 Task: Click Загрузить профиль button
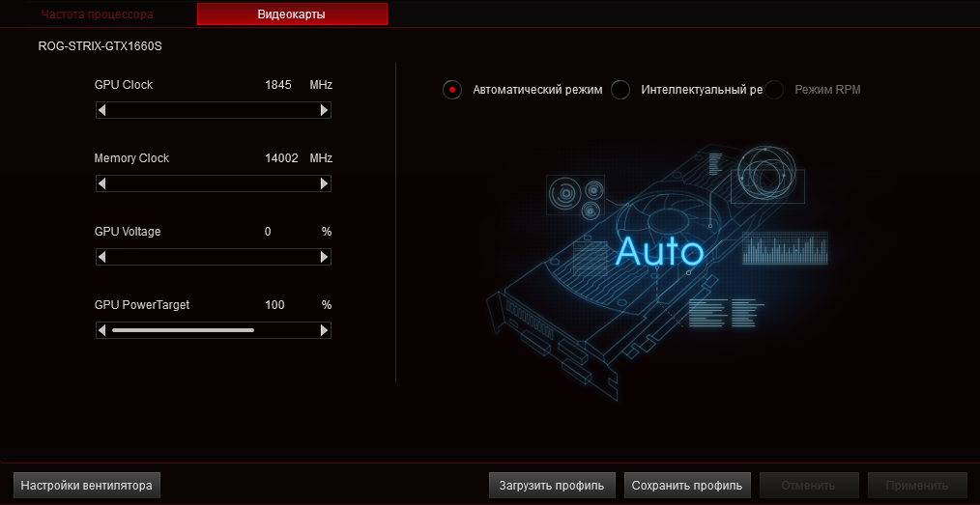552,485
